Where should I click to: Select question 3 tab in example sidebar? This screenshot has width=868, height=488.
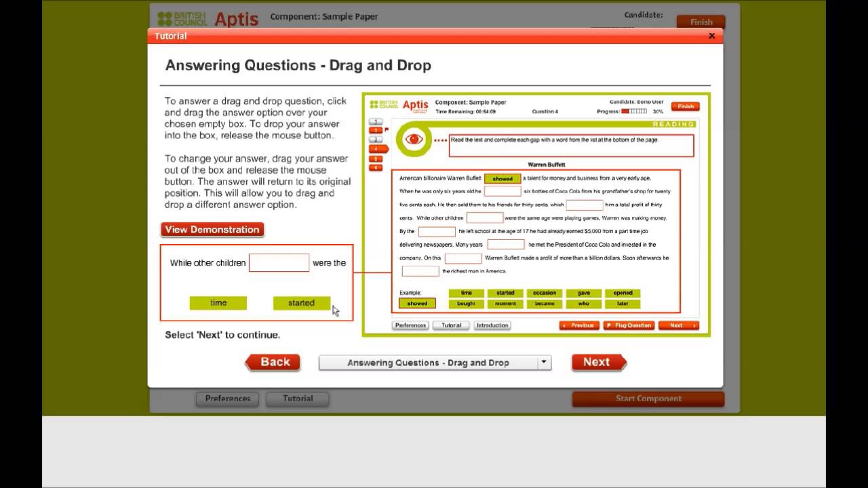tap(376, 139)
